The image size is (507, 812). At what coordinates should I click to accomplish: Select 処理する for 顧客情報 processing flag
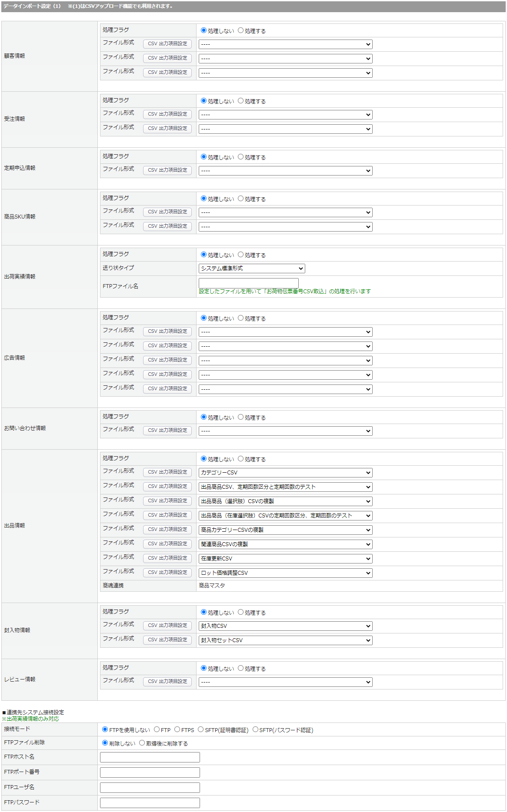click(x=240, y=30)
